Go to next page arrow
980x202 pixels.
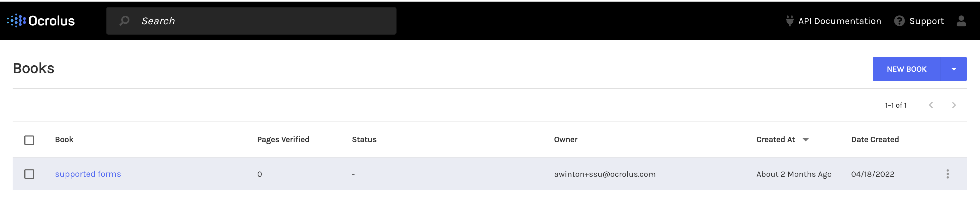(x=954, y=105)
